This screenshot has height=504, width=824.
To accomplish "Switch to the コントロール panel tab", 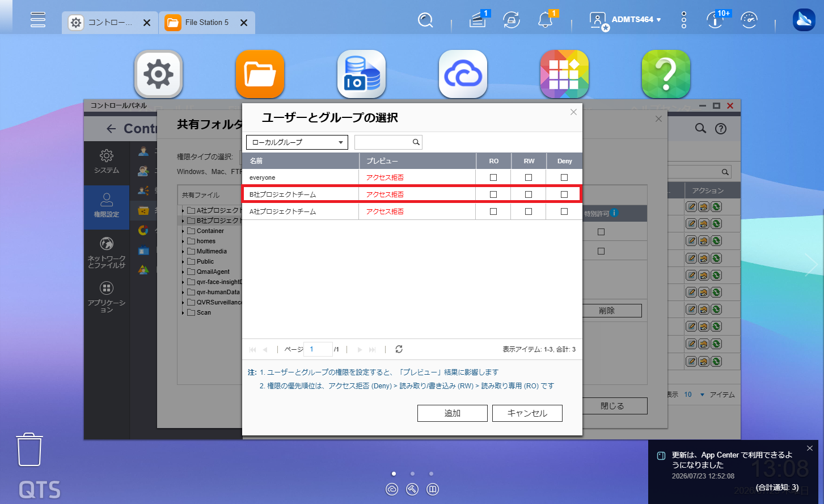I will tap(110, 23).
